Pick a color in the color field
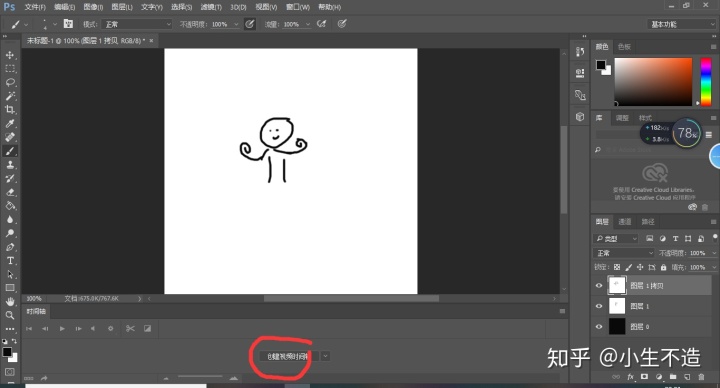Screen dimensions: 720x388 (x=653, y=82)
